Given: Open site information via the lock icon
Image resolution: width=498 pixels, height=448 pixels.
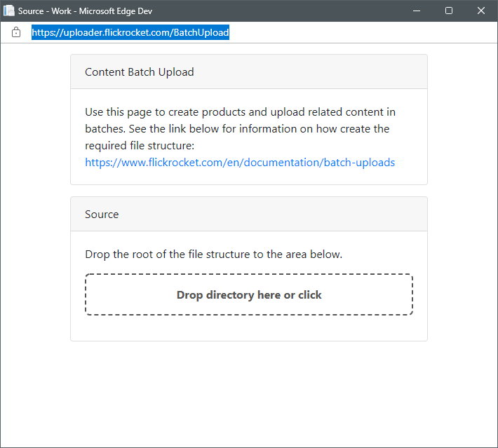Looking at the screenshot, I should 16,32.
